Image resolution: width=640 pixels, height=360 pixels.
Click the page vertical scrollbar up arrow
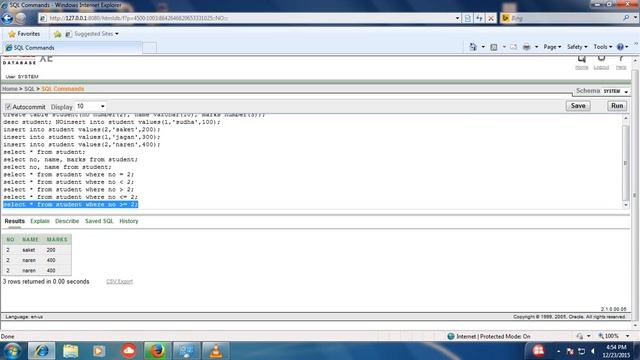[635, 60]
